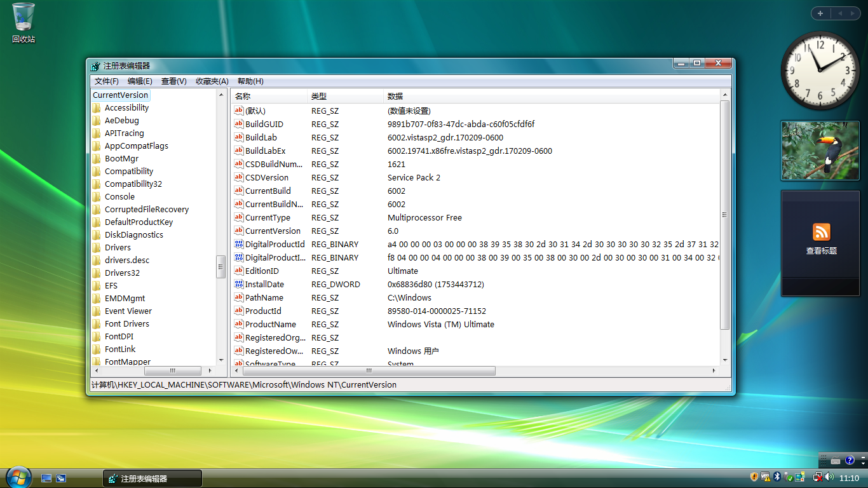
Task: Open the 帮助(H) menu
Action: coord(250,81)
